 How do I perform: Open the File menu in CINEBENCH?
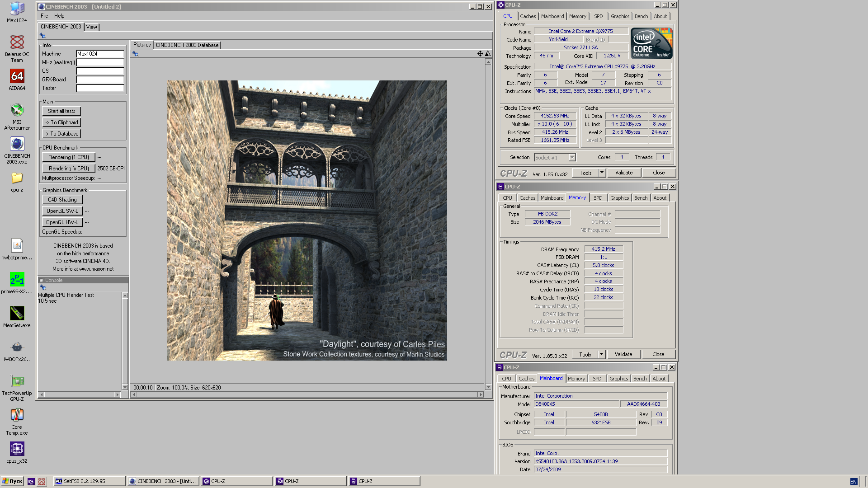coord(44,16)
